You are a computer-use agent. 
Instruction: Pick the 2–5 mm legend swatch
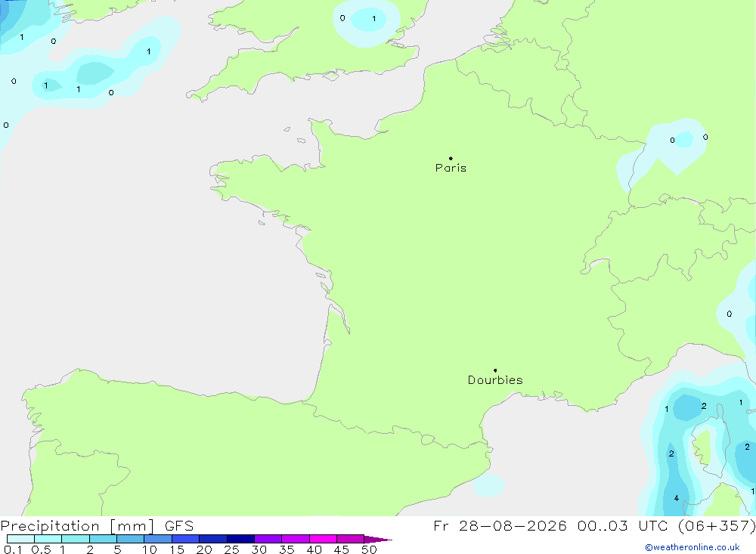click(103, 539)
